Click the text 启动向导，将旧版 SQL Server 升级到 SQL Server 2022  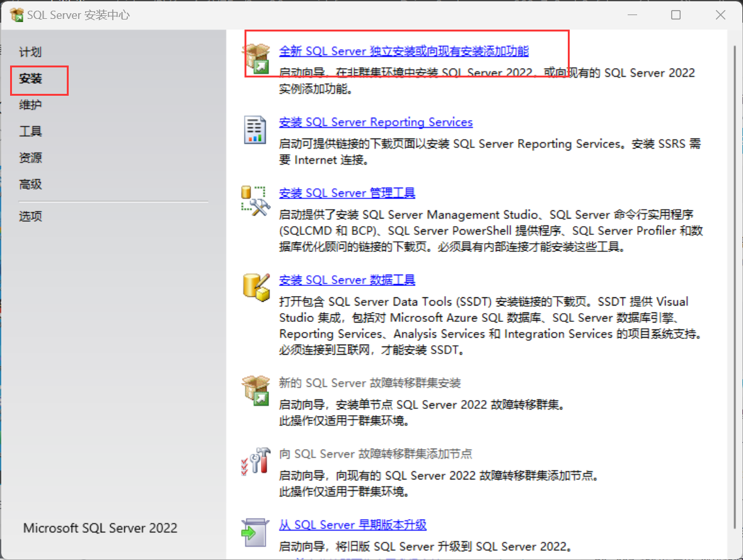425,547
